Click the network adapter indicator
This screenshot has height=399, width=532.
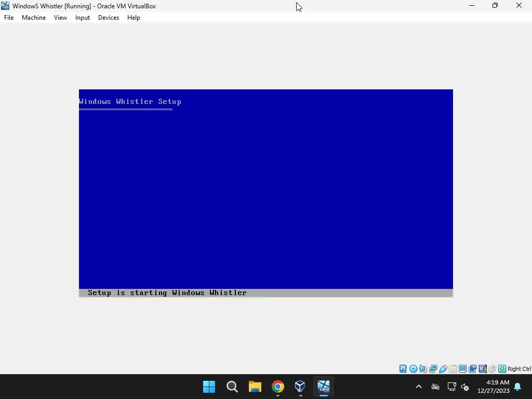[433, 369]
